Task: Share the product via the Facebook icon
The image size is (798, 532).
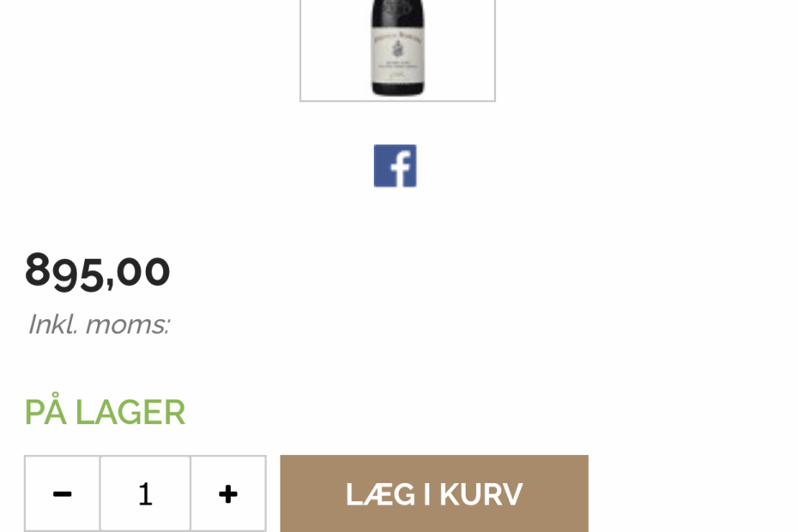Action: tap(395, 166)
